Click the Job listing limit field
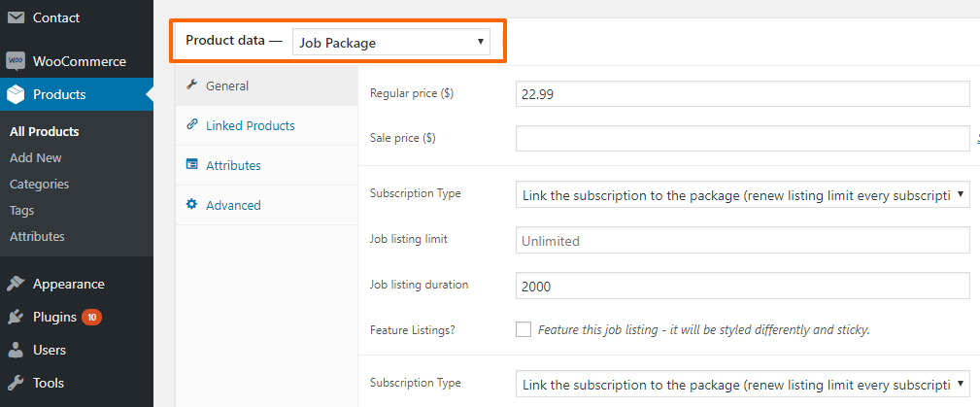 742,241
